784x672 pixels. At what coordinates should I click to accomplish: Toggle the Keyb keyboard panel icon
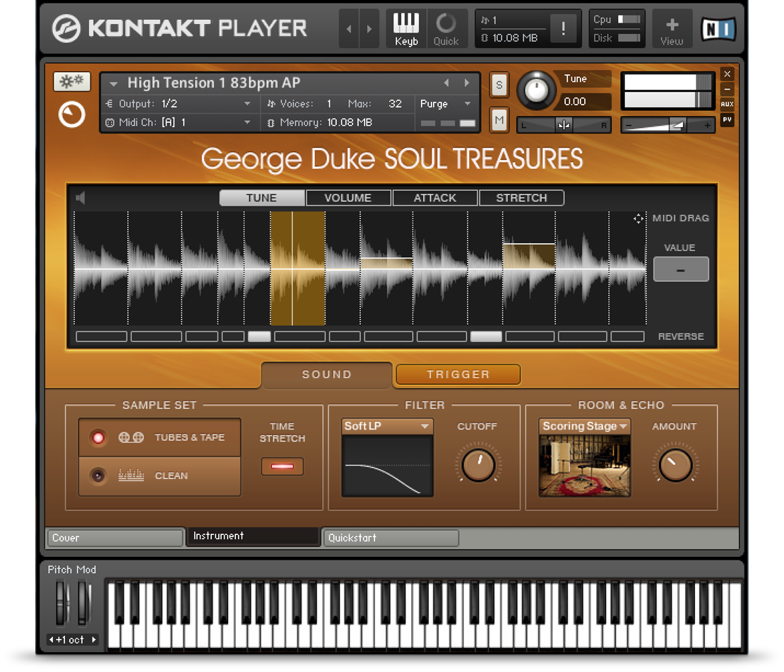[406, 29]
